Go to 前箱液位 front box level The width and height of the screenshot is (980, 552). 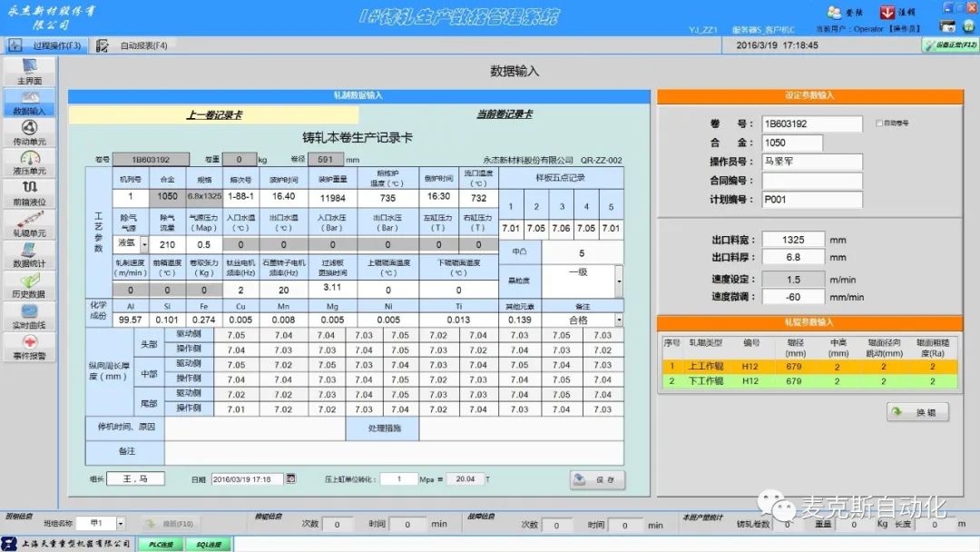(28, 192)
